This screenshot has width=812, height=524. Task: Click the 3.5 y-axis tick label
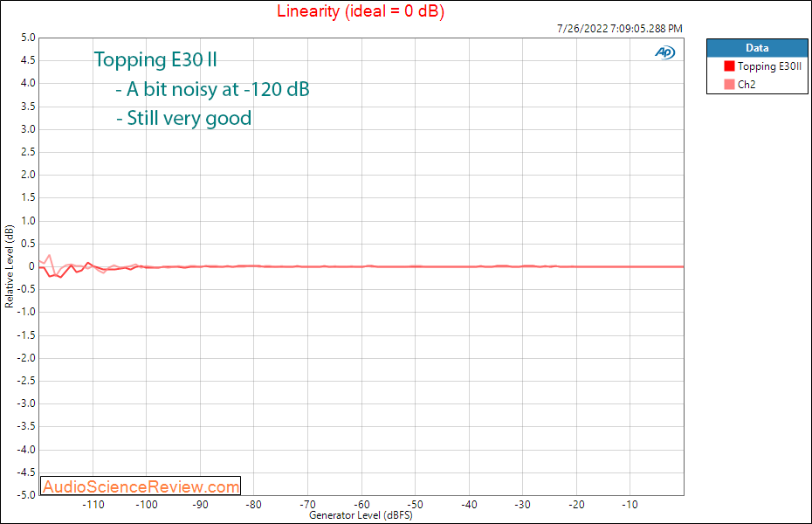(x=29, y=107)
